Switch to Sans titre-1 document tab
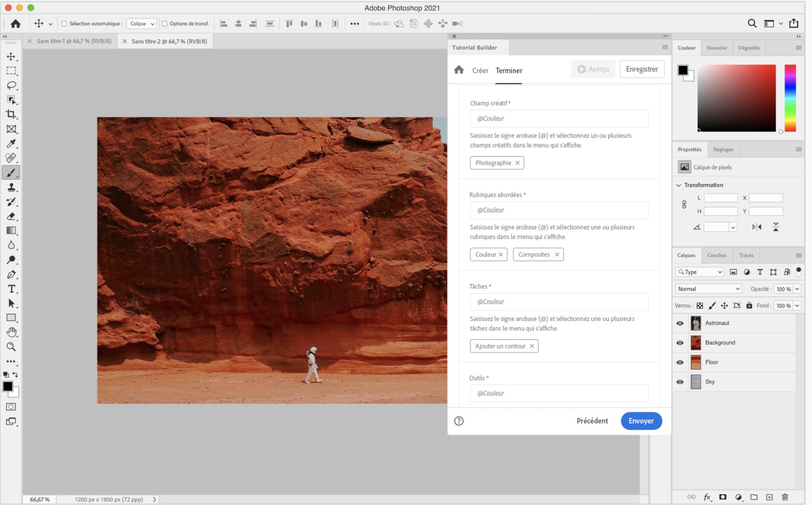The image size is (812, 505). tap(74, 41)
